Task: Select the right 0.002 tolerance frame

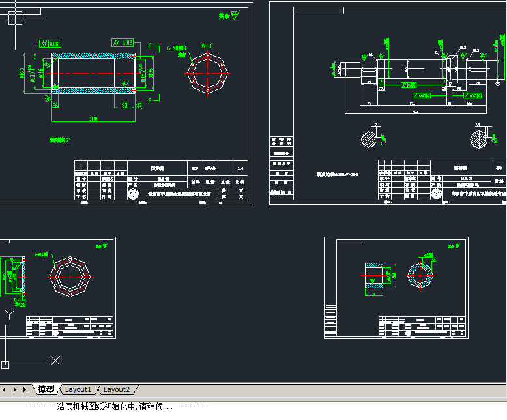Action: pyautogui.click(x=123, y=42)
